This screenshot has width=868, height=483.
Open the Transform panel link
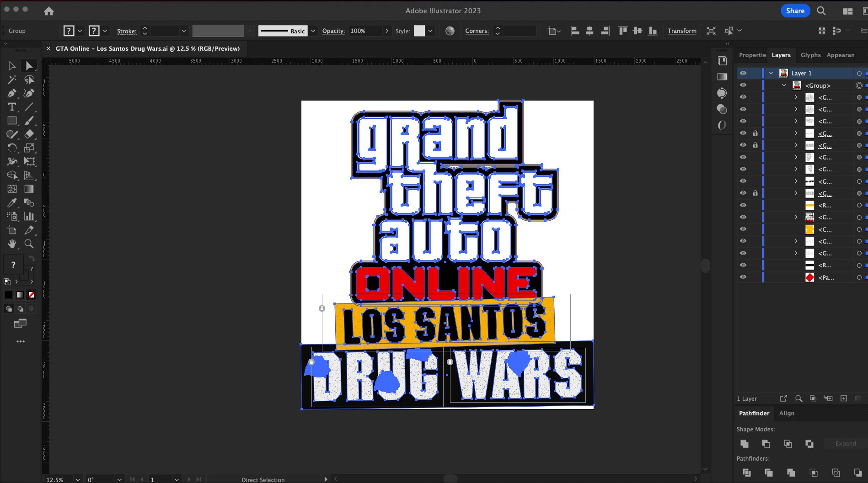coord(682,31)
